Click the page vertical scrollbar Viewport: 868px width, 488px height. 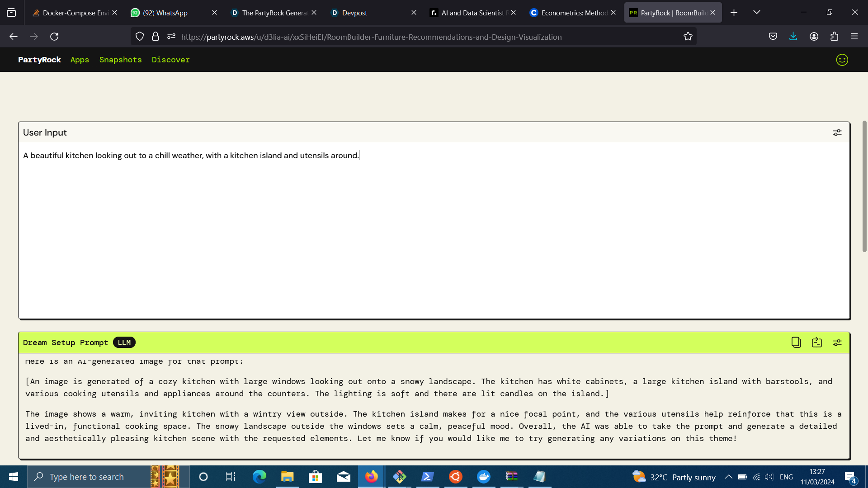(x=864, y=185)
